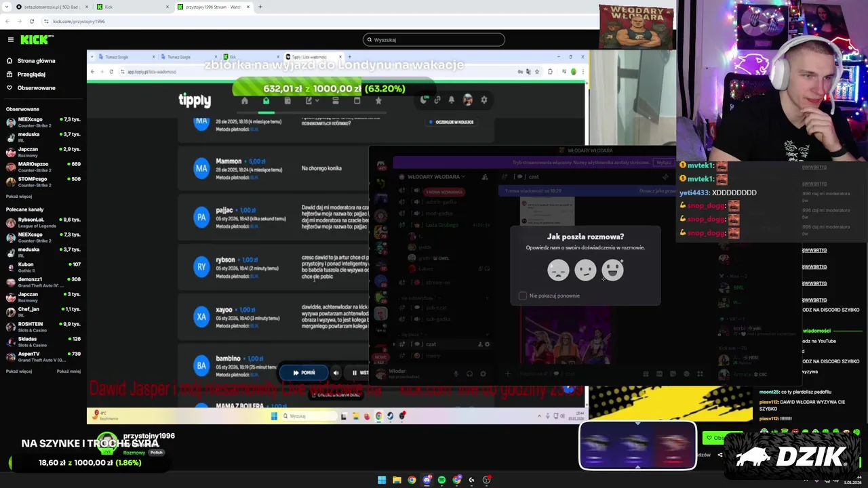Select rybson donation row
The width and height of the screenshot is (868, 488).
point(273,268)
